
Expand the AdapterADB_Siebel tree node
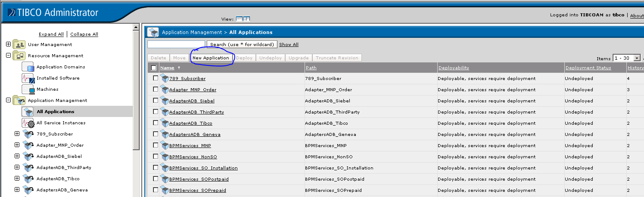tap(17, 156)
